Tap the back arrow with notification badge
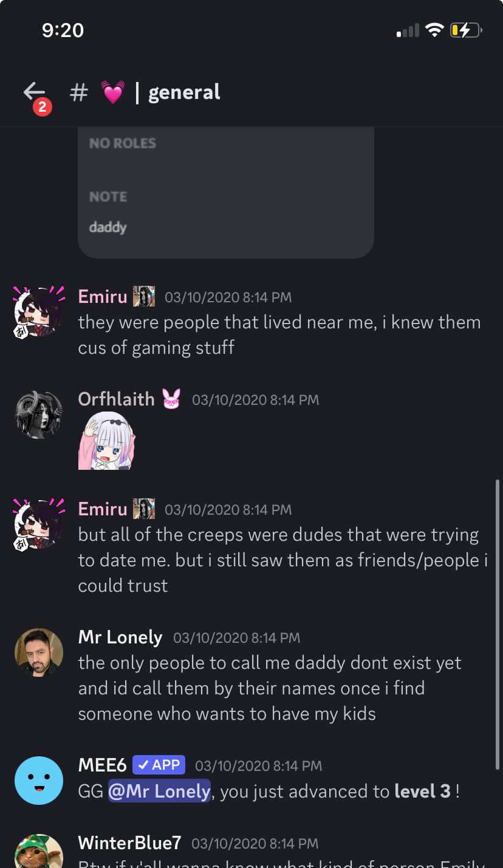Screen dimensions: 503x868 35,95
